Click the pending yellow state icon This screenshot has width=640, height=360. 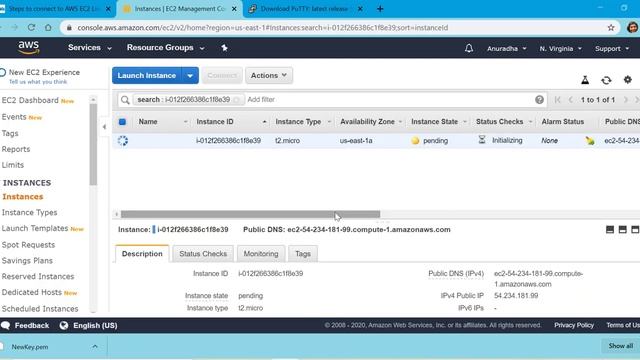(x=415, y=140)
